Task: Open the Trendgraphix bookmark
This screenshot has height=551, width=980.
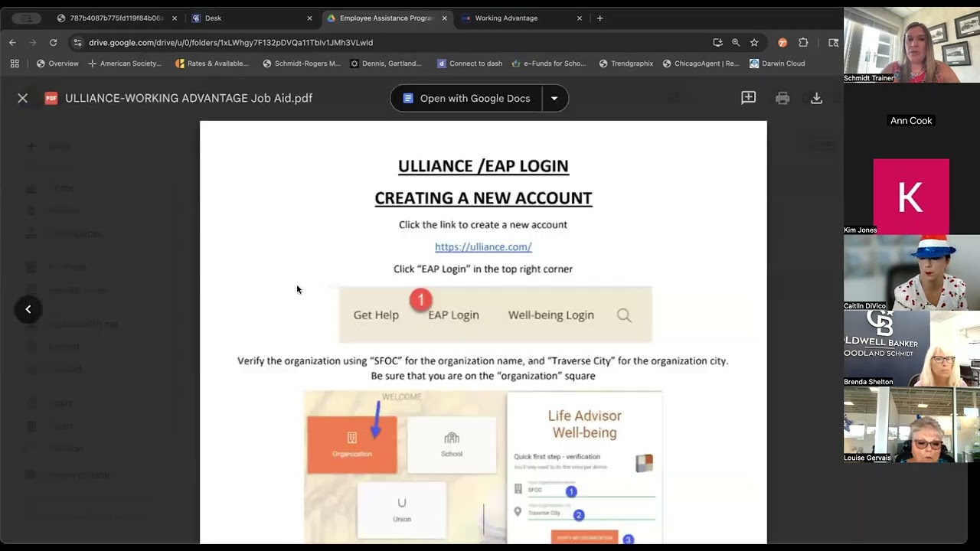Action: [626, 64]
